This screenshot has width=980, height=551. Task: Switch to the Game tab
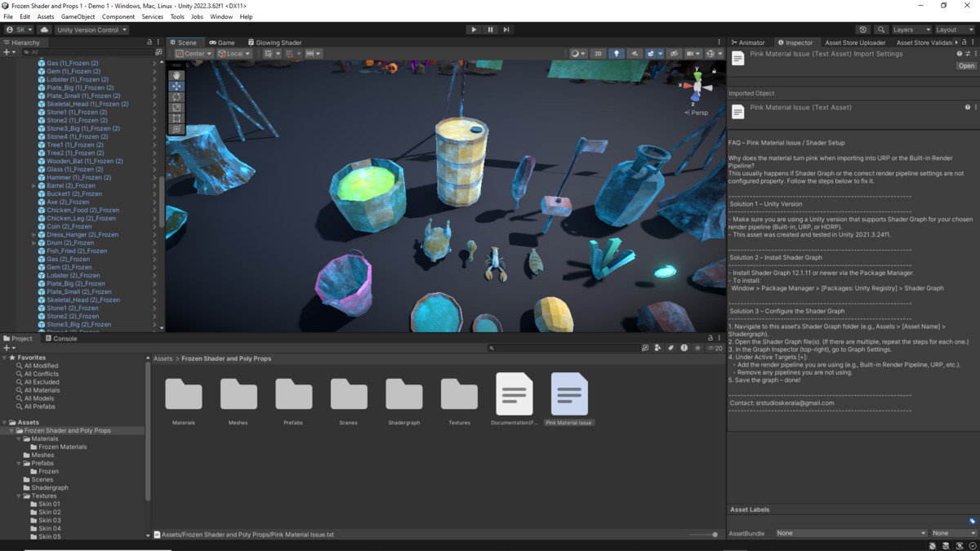pyautogui.click(x=222, y=42)
